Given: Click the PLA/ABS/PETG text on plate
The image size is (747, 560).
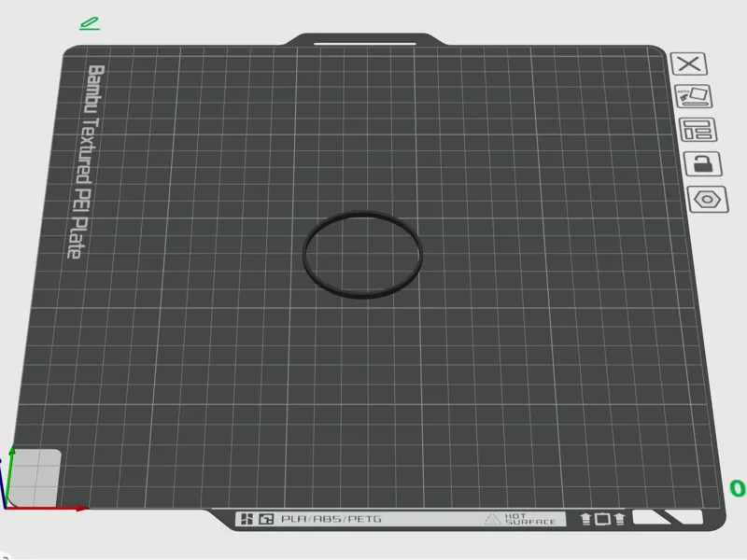Looking at the screenshot, I should click(x=331, y=519).
